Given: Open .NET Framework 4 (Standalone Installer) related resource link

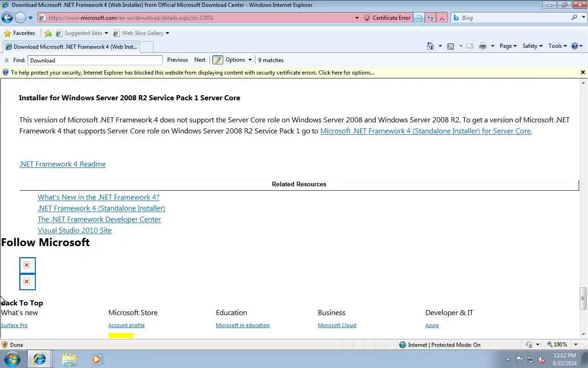Looking at the screenshot, I should [x=102, y=208].
